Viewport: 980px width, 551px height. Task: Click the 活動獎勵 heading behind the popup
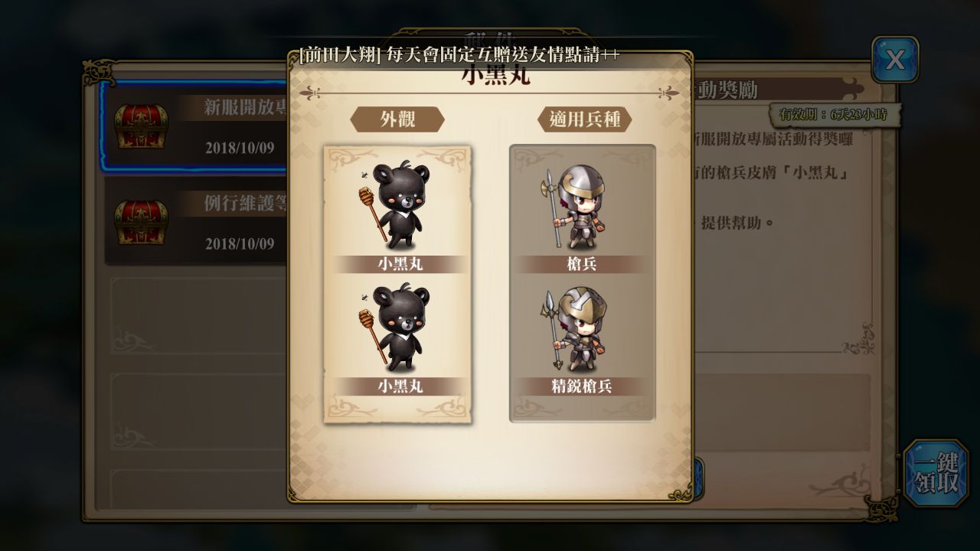coord(726,90)
